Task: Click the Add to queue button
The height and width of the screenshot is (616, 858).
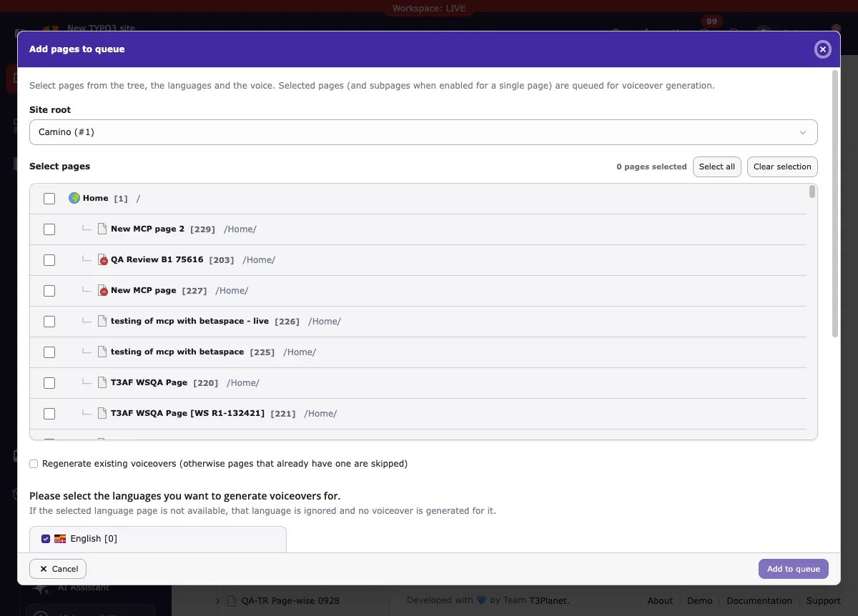Action: [794, 569]
